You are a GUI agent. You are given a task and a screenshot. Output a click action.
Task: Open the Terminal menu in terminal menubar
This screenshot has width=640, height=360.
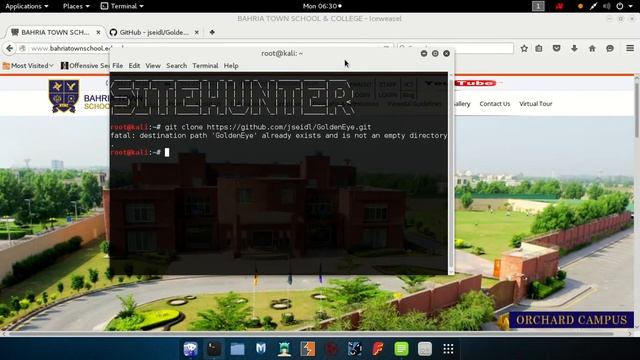coord(205,66)
